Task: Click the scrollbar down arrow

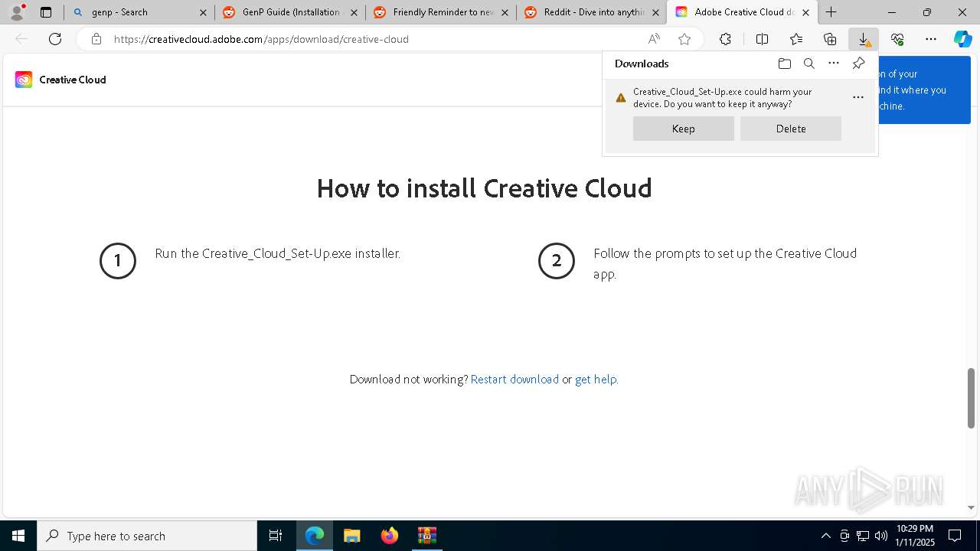Action: [x=971, y=507]
